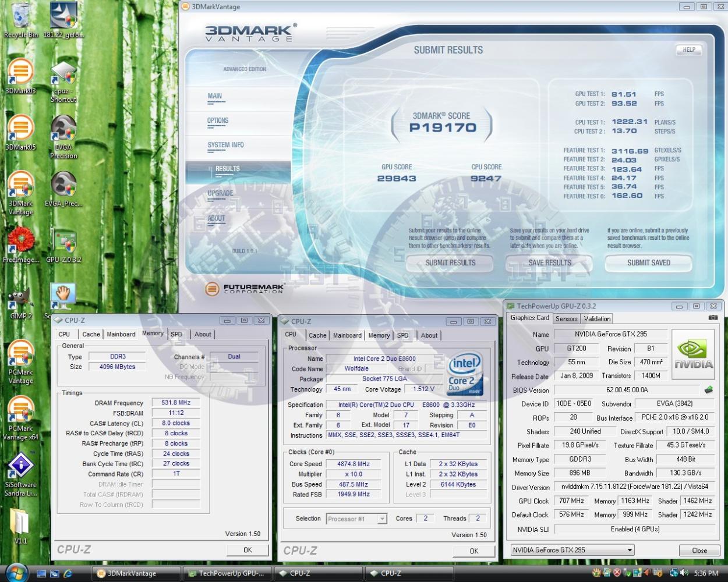Click the Intel Core 2 Duo logo
Screen dimensions: 728x582
464,374
